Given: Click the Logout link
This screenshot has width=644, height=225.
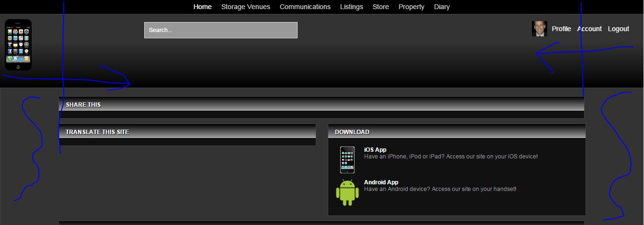Looking at the screenshot, I should point(619,29).
